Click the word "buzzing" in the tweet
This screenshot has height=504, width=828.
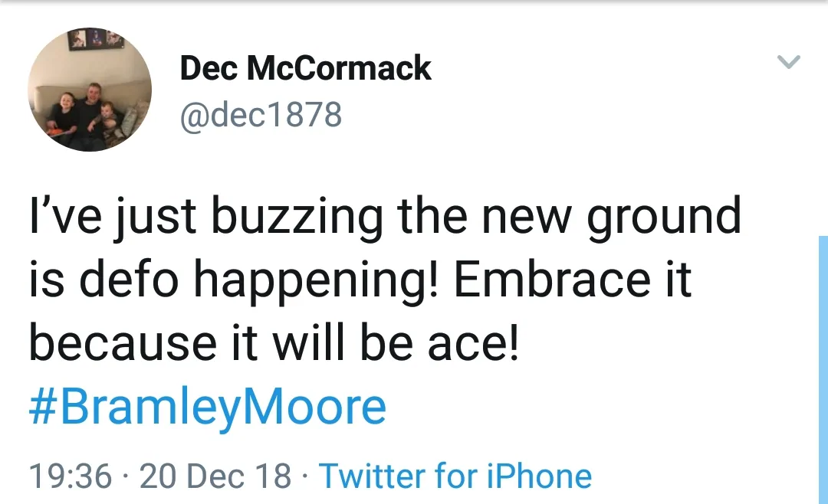coord(296,218)
